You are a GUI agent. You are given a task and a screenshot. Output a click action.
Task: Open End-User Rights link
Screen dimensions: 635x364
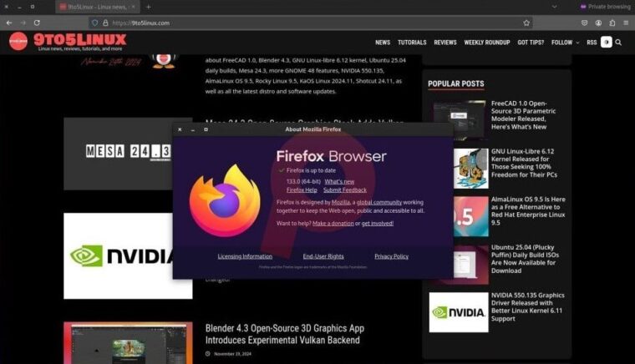click(x=323, y=256)
